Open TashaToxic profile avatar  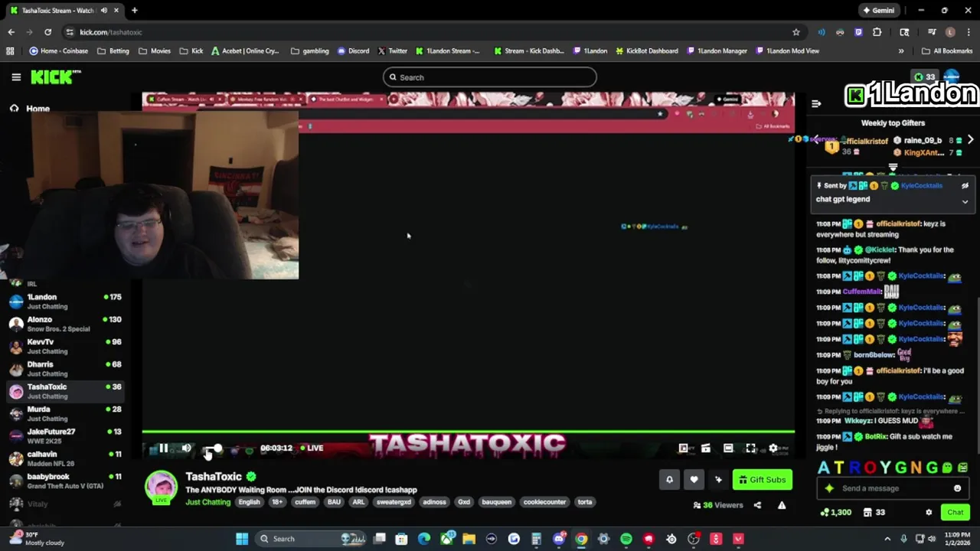click(x=161, y=488)
